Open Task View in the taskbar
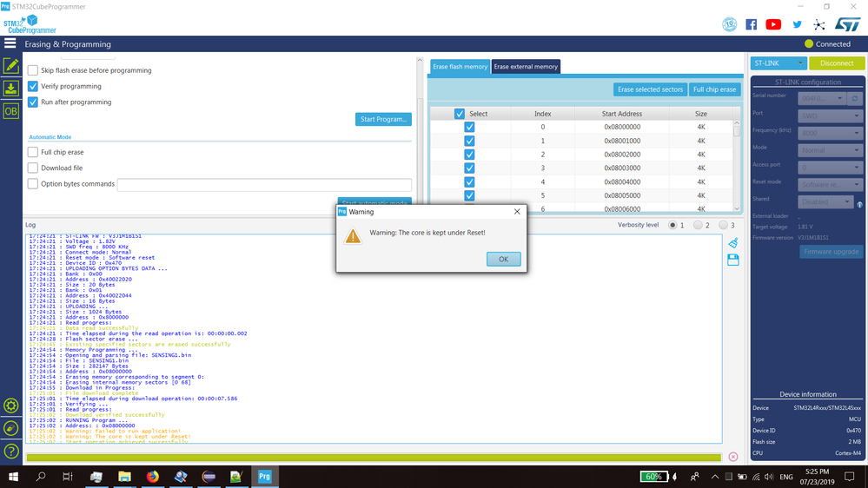Screen dimensions: 868x488 68,477
